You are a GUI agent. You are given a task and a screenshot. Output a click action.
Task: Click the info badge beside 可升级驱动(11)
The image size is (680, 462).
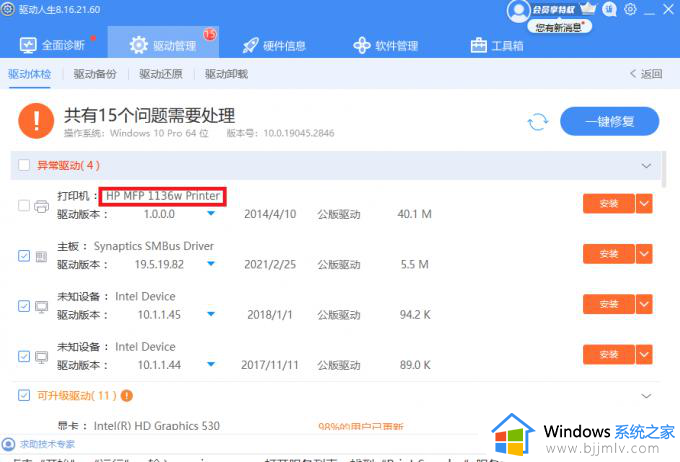[x=127, y=396]
